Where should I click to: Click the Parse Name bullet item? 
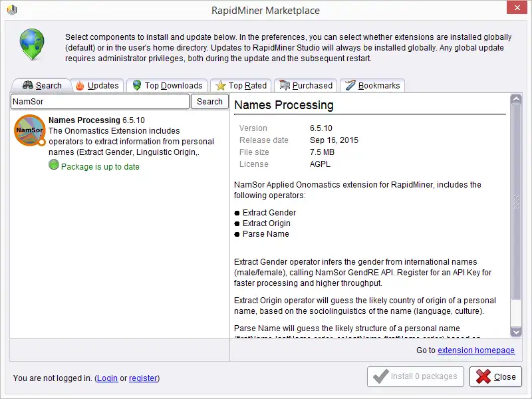pos(261,234)
